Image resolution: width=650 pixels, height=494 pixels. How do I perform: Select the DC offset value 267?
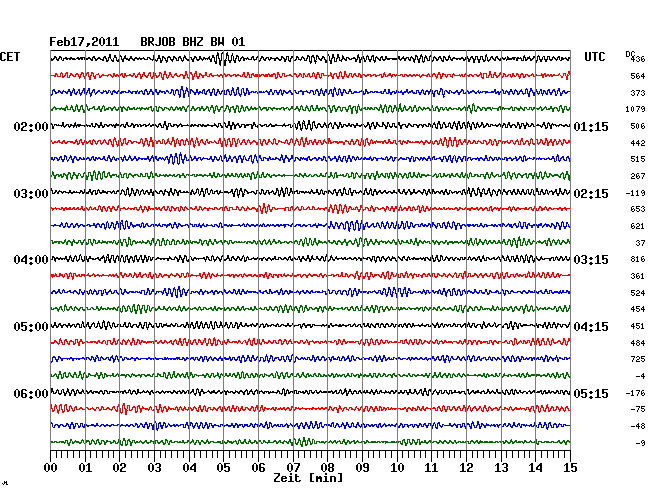(x=638, y=176)
